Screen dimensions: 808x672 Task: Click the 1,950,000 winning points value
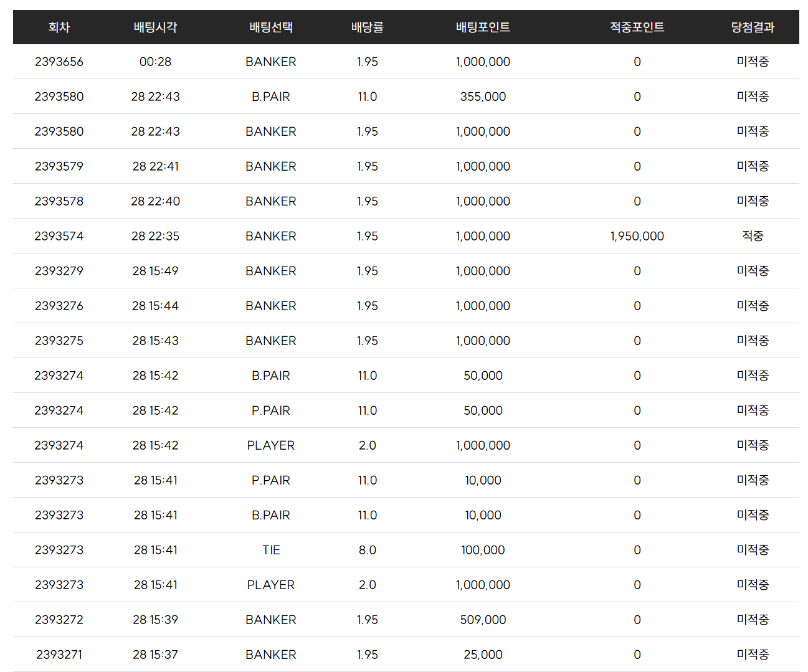point(637,236)
